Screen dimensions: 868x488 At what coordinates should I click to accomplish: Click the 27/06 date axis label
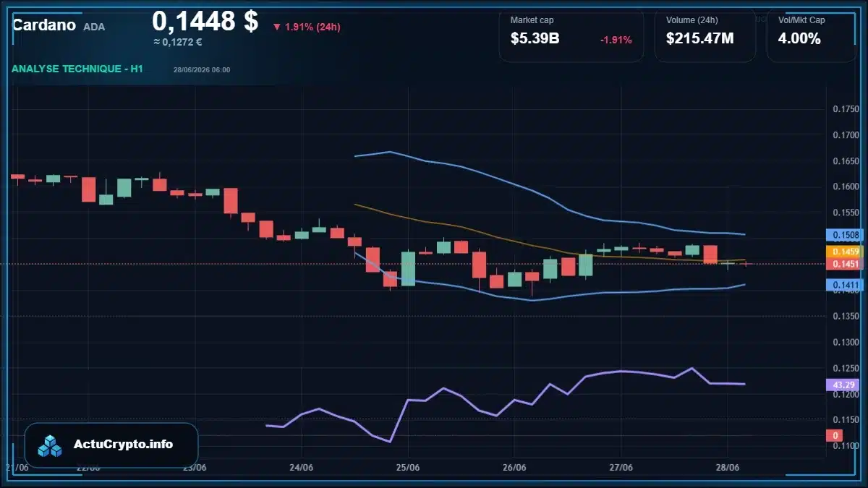coord(621,468)
